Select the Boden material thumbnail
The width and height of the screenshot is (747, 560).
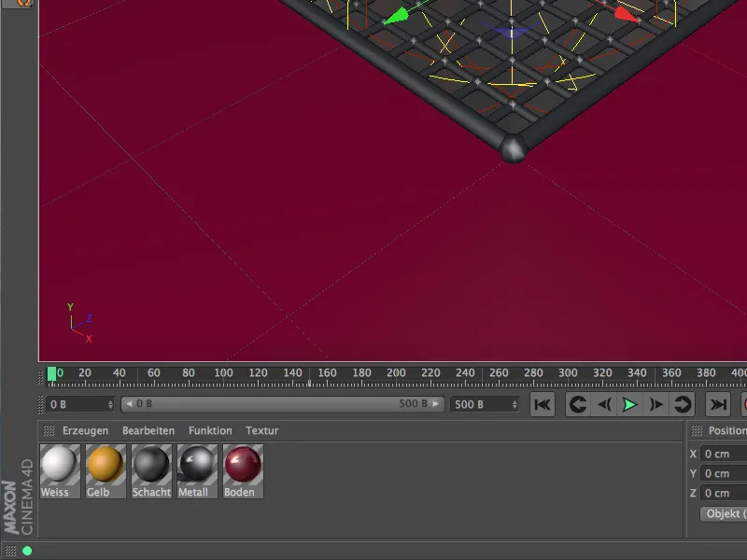241,464
